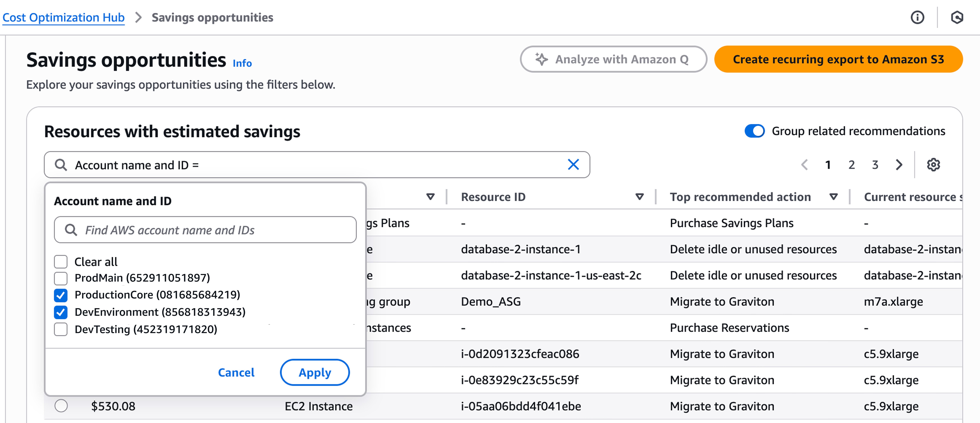
Task: Open Cost Optimization Hub breadcrumb link
Action: tap(64, 17)
